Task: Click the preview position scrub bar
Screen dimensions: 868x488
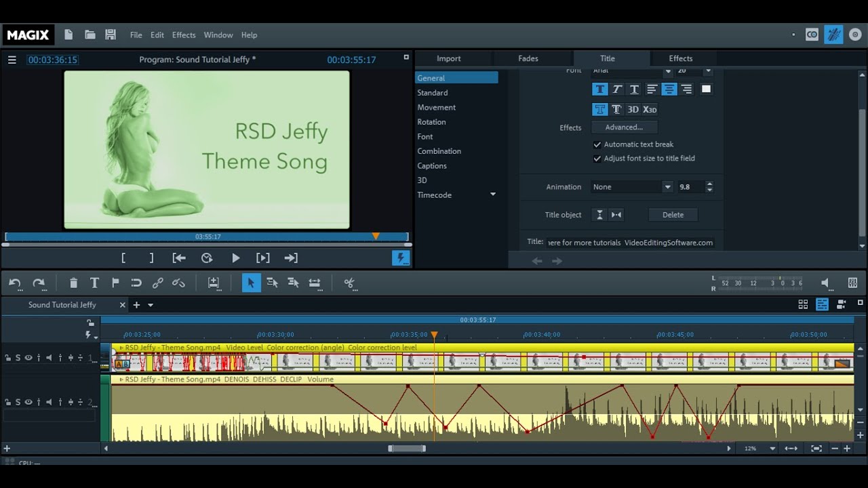Action: tap(207, 237)
